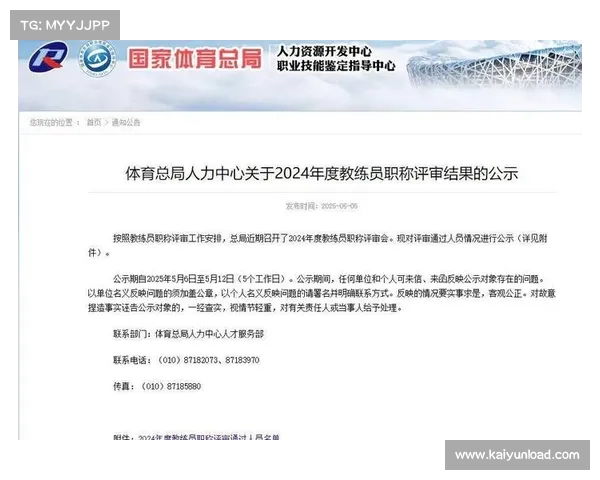Click the round blue emblem logo

[x=97, y=59]
